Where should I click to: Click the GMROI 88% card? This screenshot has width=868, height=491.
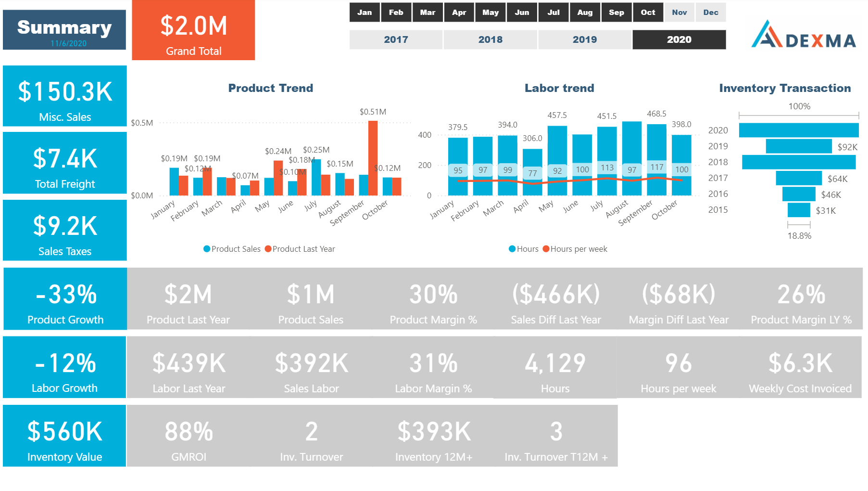coord(189,436)
